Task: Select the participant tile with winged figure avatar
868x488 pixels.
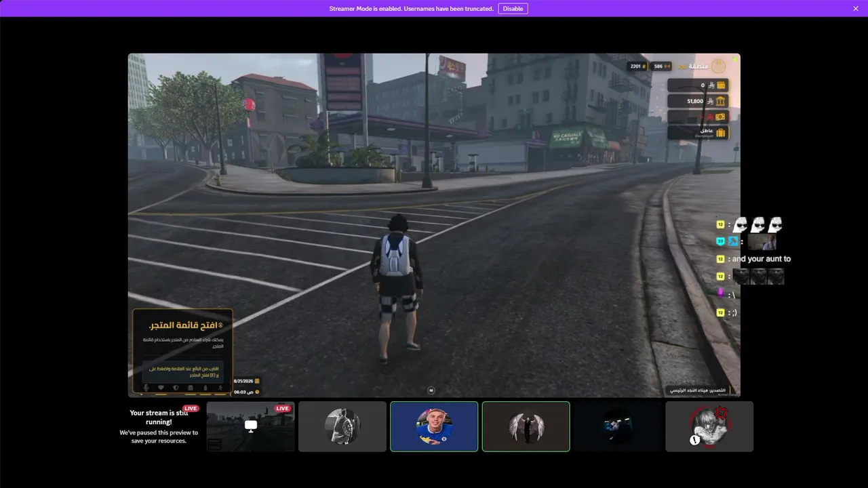Action: 526,426
